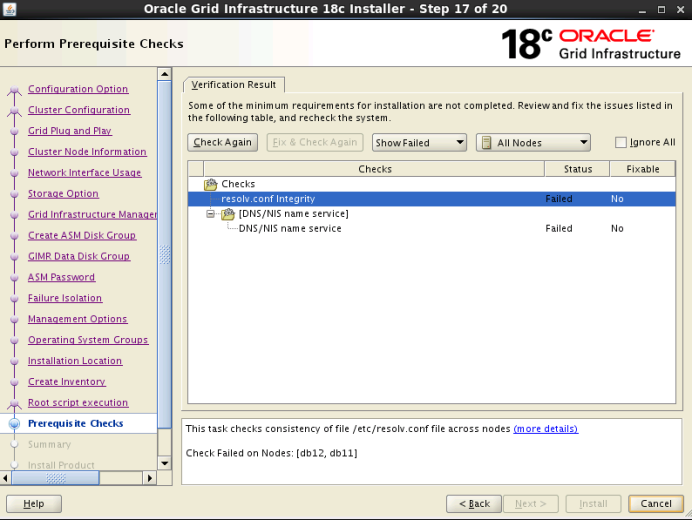Click the Java icon in the title bar

[x=9, y=9]
